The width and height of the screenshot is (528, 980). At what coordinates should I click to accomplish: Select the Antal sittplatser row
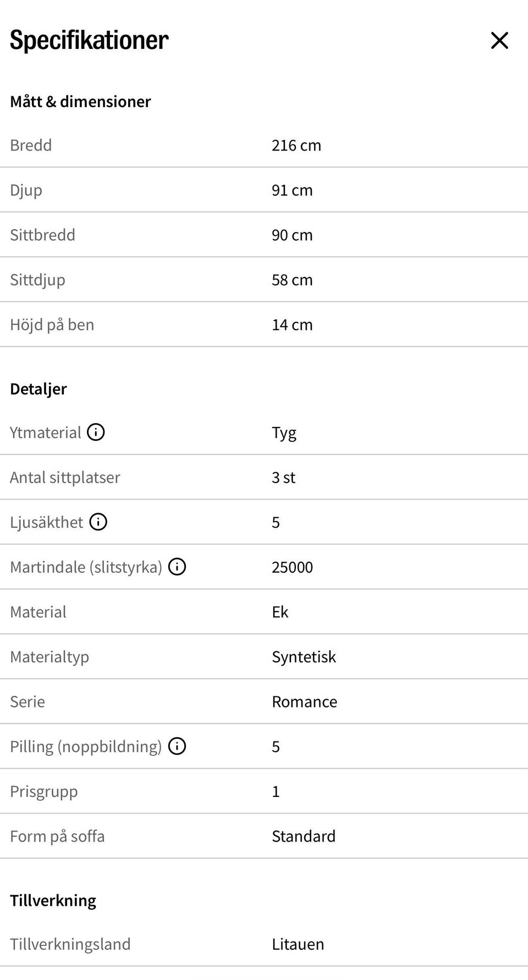coord(264,477)
